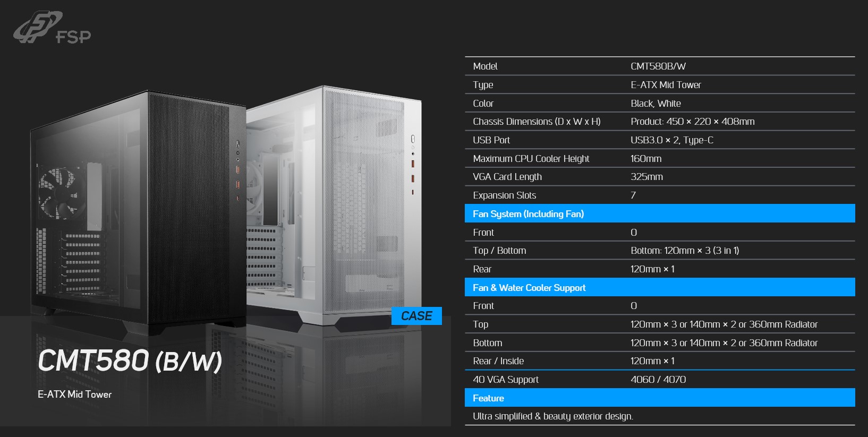The height and width of the screenshot is (437, 868).
Task: Click 'Maximum CPU Cooler Height' label
Action: [531, 159]
